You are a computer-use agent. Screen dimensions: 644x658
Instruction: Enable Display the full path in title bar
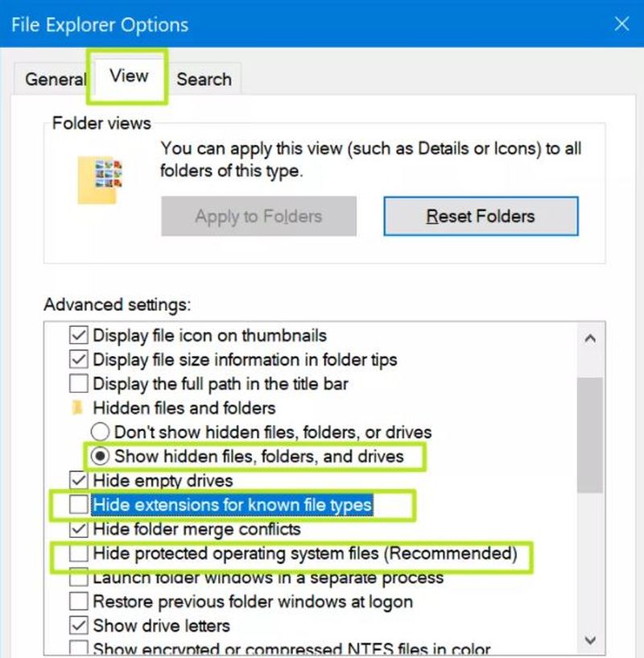pos(78,384)
